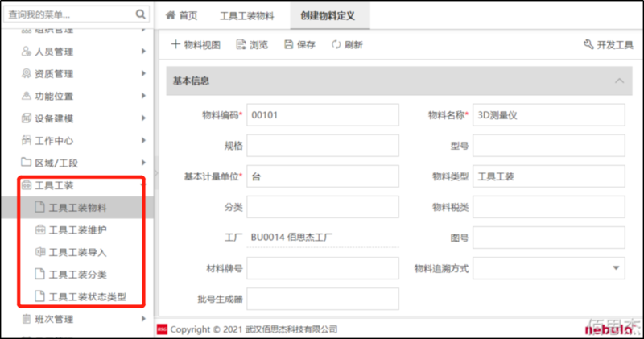This screenshot has height=339, width=644.
Task: Switch to the 工具工装物料 tab
Action: pyautogui.click(x=247, y=15)
